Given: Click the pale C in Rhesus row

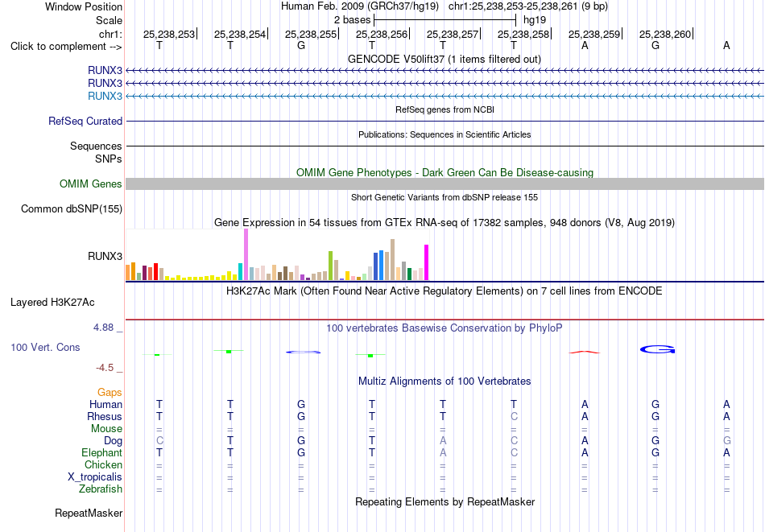Looking at the screenshot, I should click(x=514, y=416).
